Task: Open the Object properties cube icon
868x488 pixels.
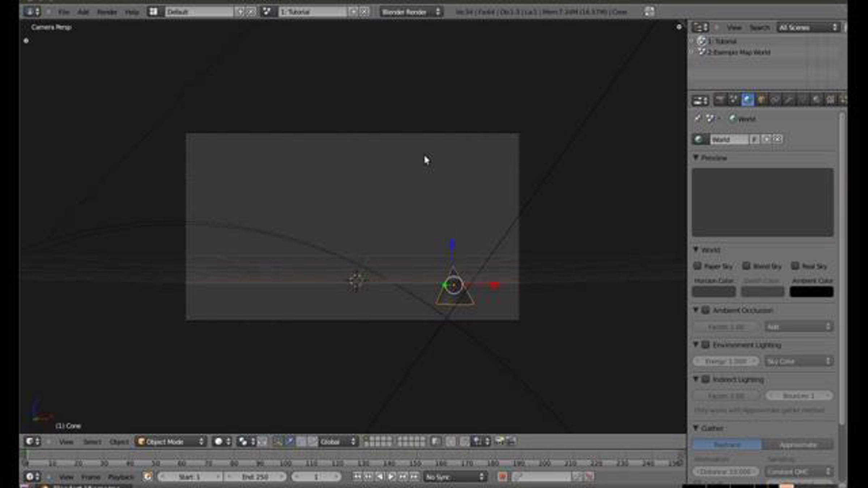Action: 761,100
